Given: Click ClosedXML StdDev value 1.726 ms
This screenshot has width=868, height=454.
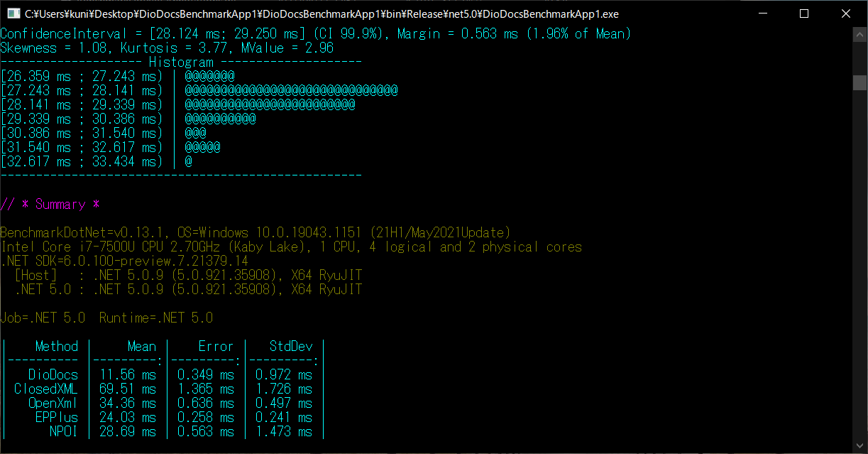Looking at the screenshot, I should (284, 389).
